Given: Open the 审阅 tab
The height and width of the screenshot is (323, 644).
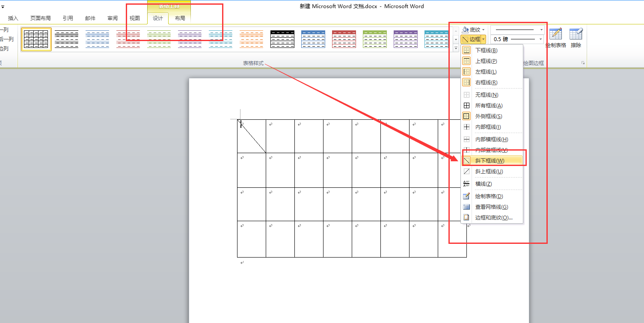Looking at the screenshot, I should (x=113, y=18).
